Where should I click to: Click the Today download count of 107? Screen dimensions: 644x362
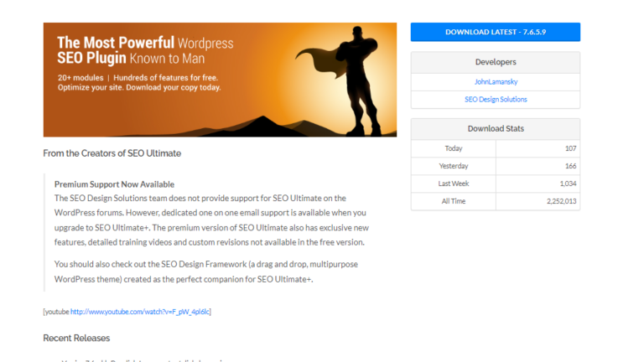point(570,148)
